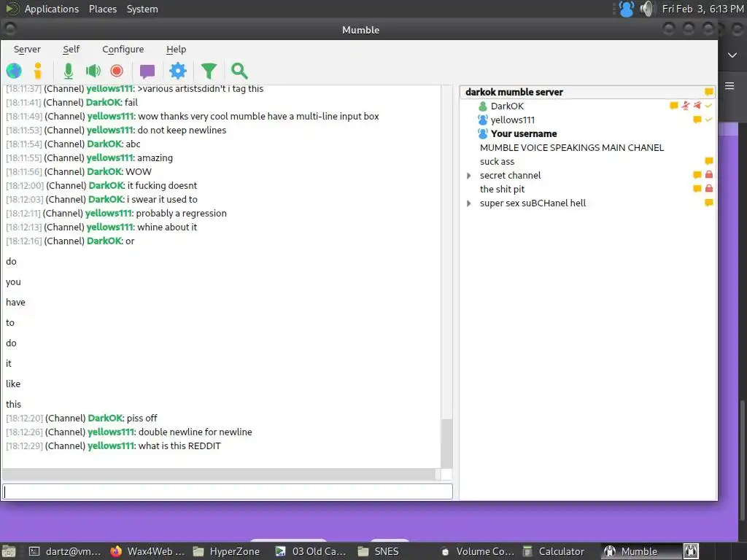Click DarkOK's authenticated checkmark icon
The height and width of the screenshot is (560, 747).
pos(709,106)
